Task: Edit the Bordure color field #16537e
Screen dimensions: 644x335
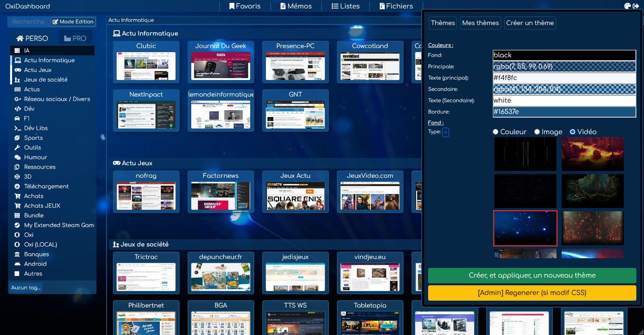Action: click(x=565, y=112)
